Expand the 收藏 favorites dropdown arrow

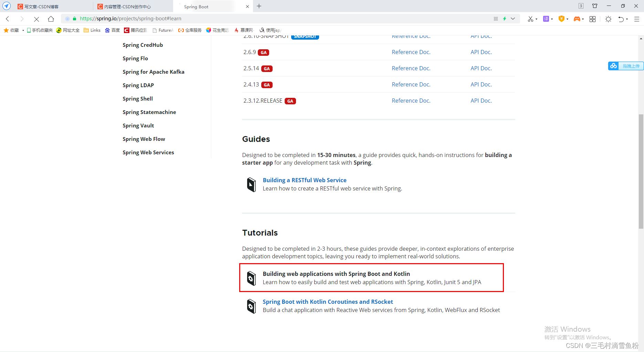[23, 30]
